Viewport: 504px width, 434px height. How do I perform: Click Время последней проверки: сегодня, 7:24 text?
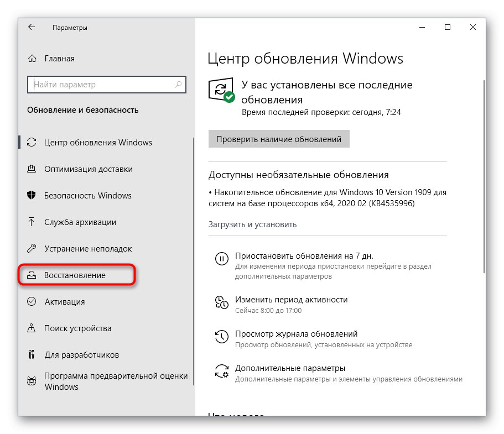[x=321, y=112]
